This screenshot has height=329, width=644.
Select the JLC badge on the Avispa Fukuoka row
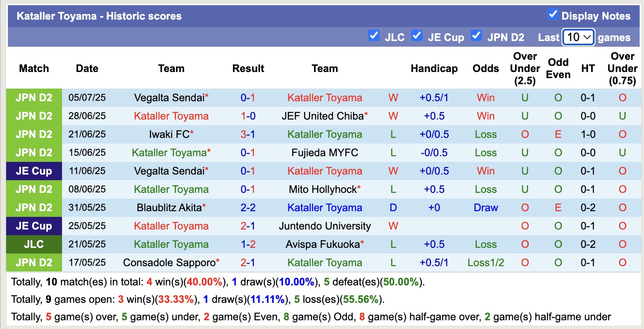pyautogui.click(x=34, y=244)
